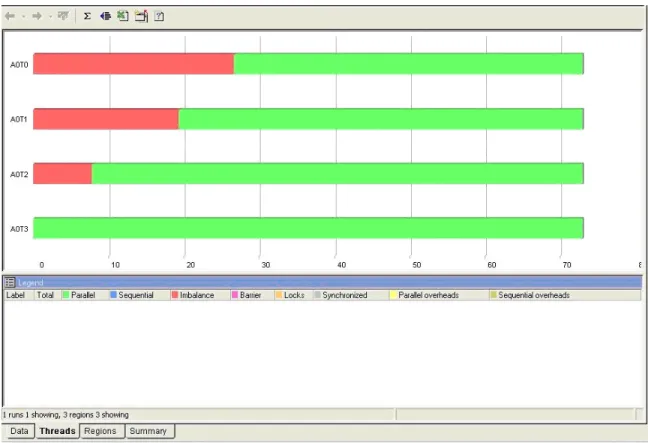
Task: Select the Threads tab
Action: click(x=57, y=431)
